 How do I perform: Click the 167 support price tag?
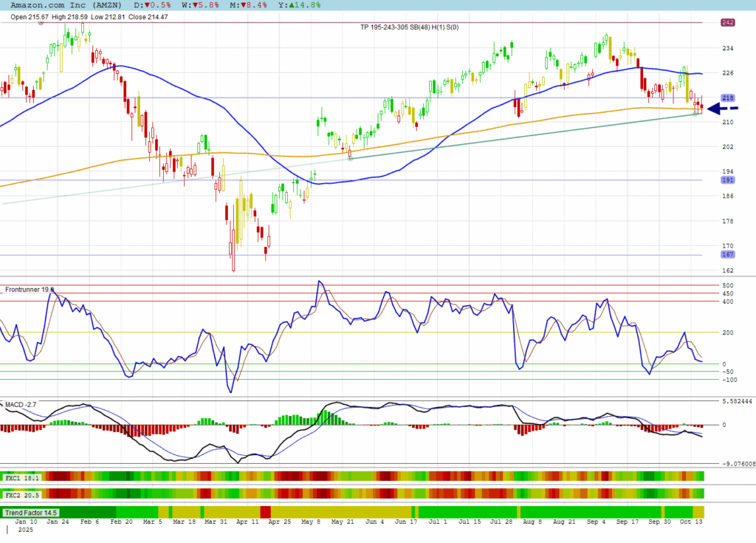(727, 254)
